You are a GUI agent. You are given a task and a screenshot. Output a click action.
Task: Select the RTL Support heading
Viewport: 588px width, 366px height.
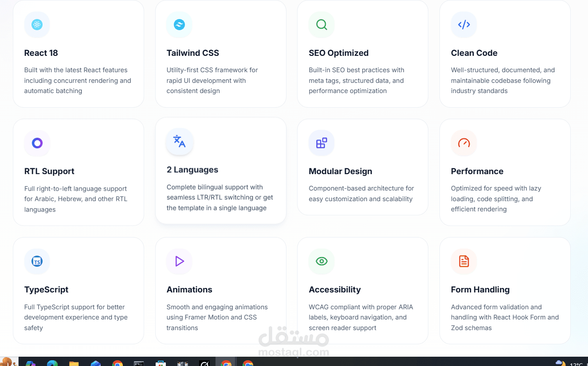[x=49, y=171]
